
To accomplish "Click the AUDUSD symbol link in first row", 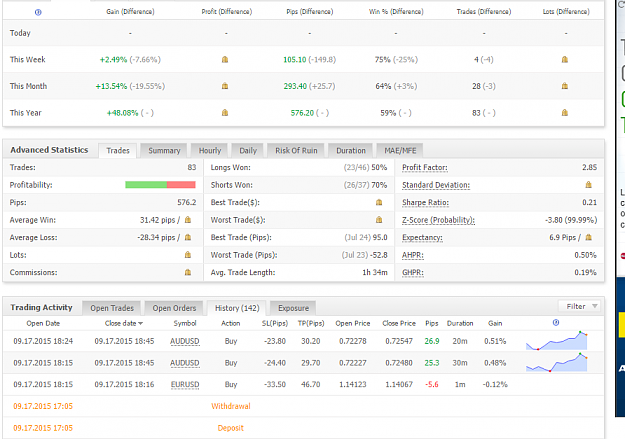I will (x=185, y=341).
